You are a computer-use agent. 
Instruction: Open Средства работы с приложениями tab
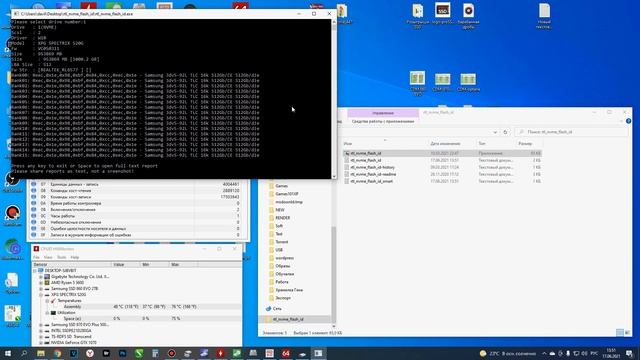[x=383, y=121]
